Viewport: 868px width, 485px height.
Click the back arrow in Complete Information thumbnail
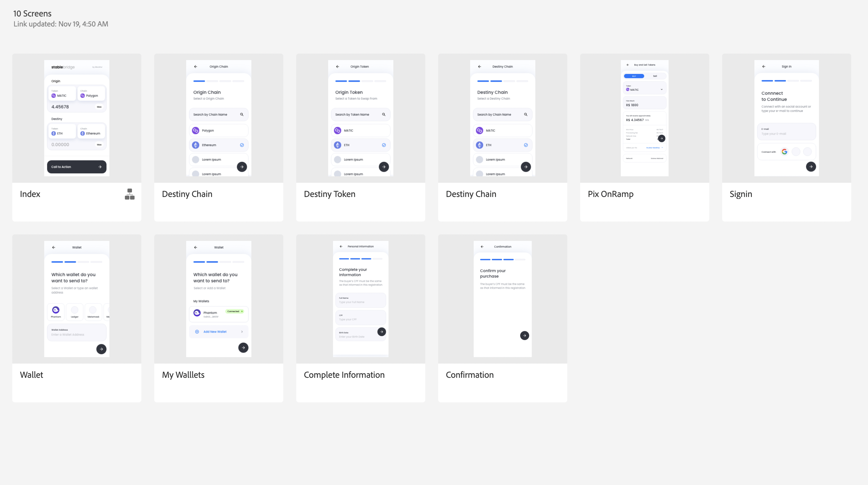coord(341,247)
